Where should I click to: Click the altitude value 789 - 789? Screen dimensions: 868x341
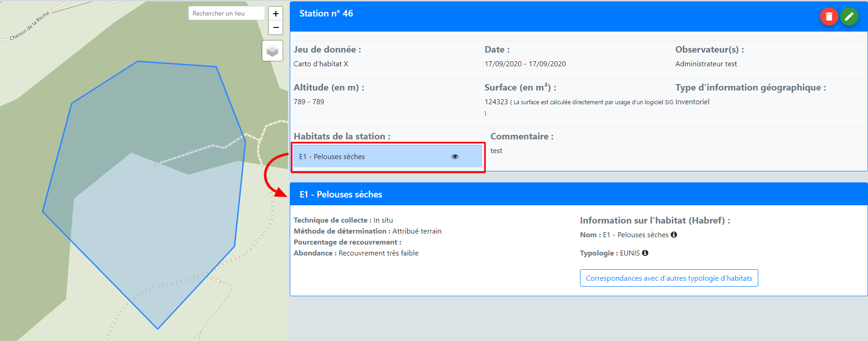pyautogui.click(x=309, y=102)
